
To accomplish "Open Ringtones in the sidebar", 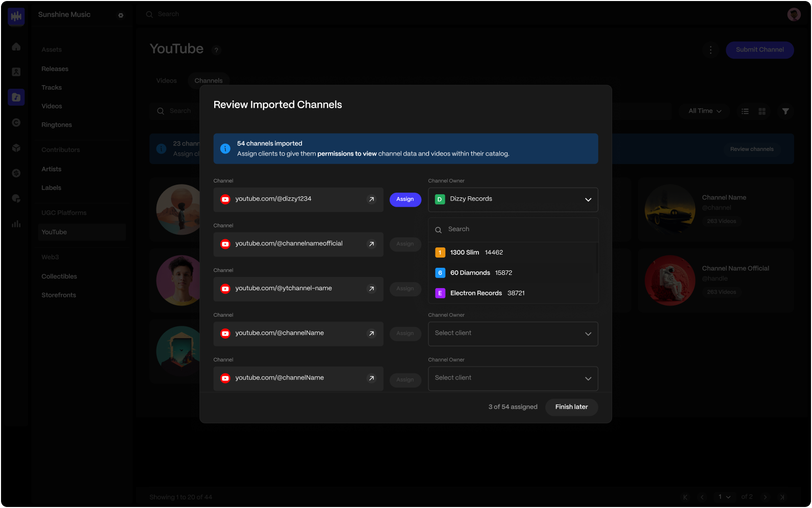I will pos(57,125).
